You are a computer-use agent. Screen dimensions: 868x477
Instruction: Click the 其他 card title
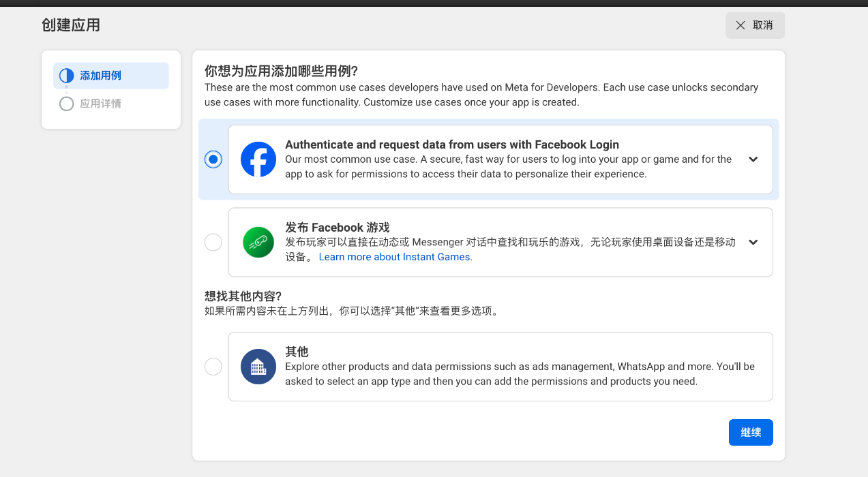point(297,352)
